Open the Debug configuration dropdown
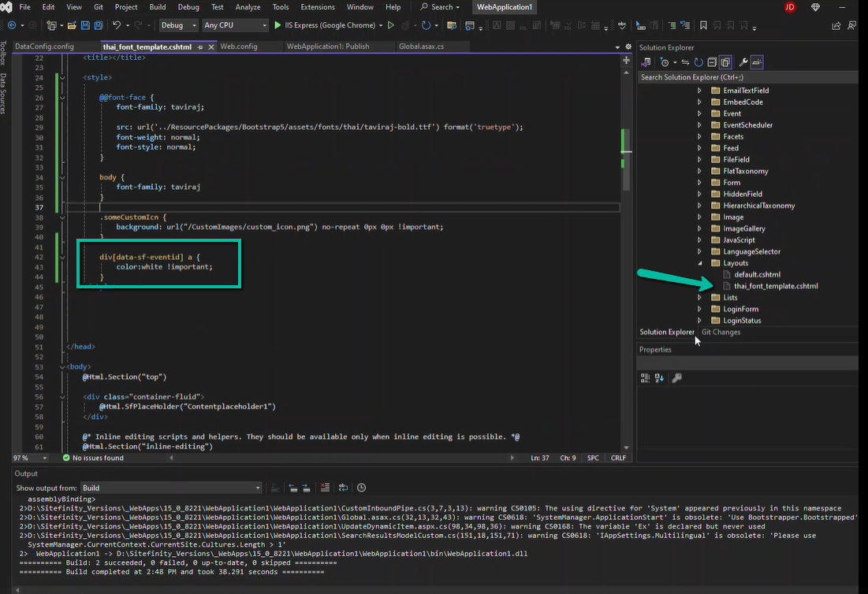 tap(178, 25)
